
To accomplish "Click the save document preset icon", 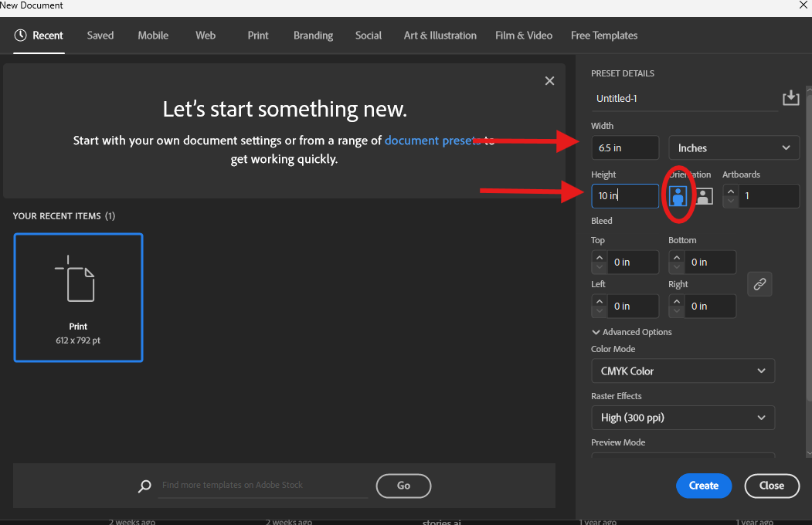I will pos(790,97).
